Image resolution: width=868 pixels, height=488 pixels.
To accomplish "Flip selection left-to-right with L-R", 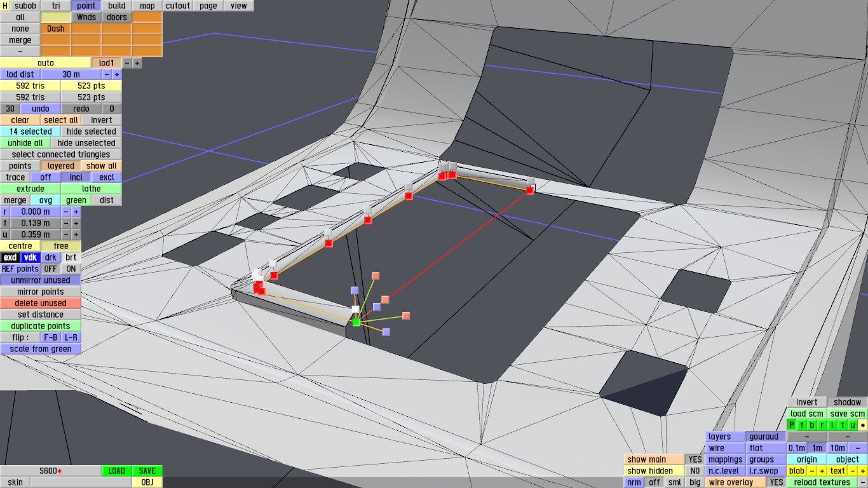I will (x=71, y=337).
